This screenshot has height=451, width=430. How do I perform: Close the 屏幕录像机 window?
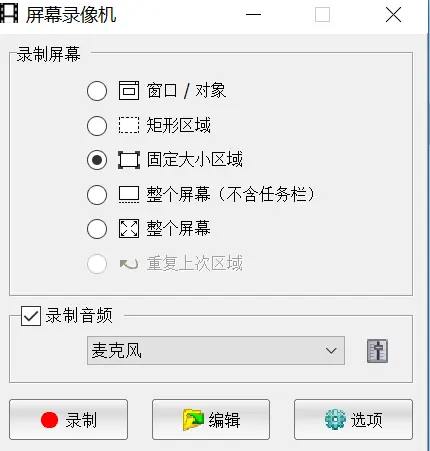(393, 15)
